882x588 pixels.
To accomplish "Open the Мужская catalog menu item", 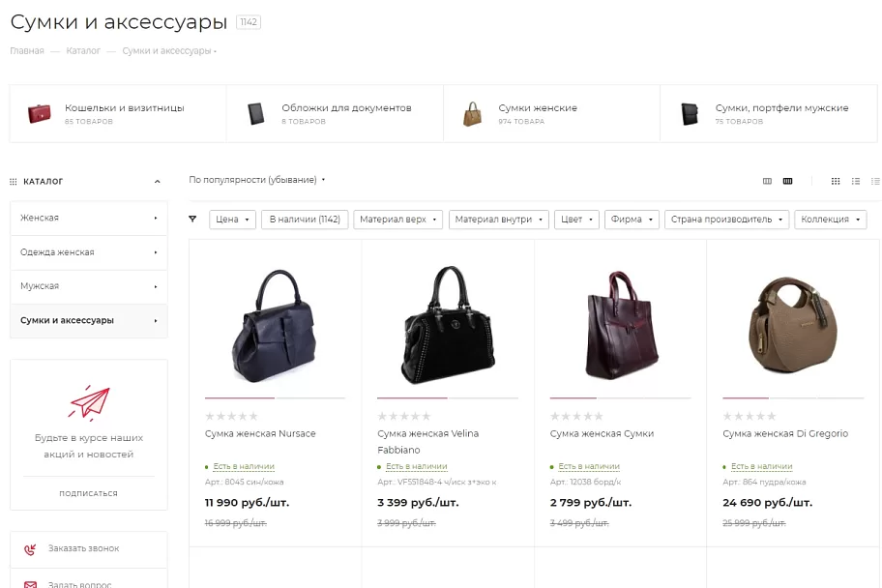I will tap(89, 286).
